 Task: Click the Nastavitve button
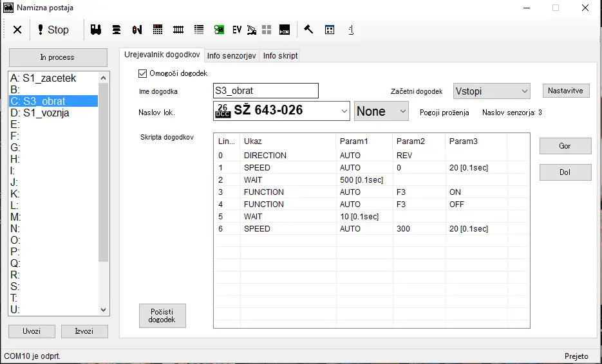[x=565, y=91]
